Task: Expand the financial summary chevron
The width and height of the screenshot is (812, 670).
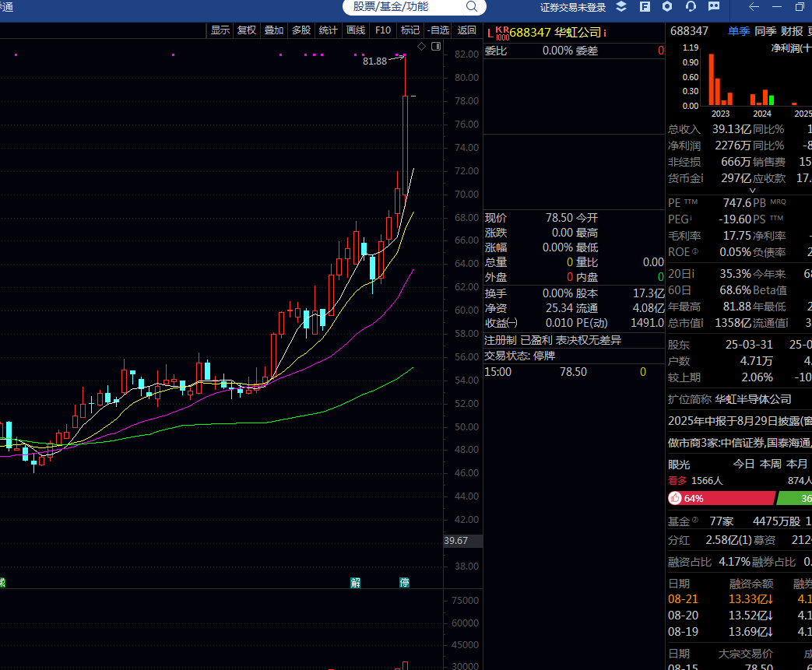Action: (753, 191)
